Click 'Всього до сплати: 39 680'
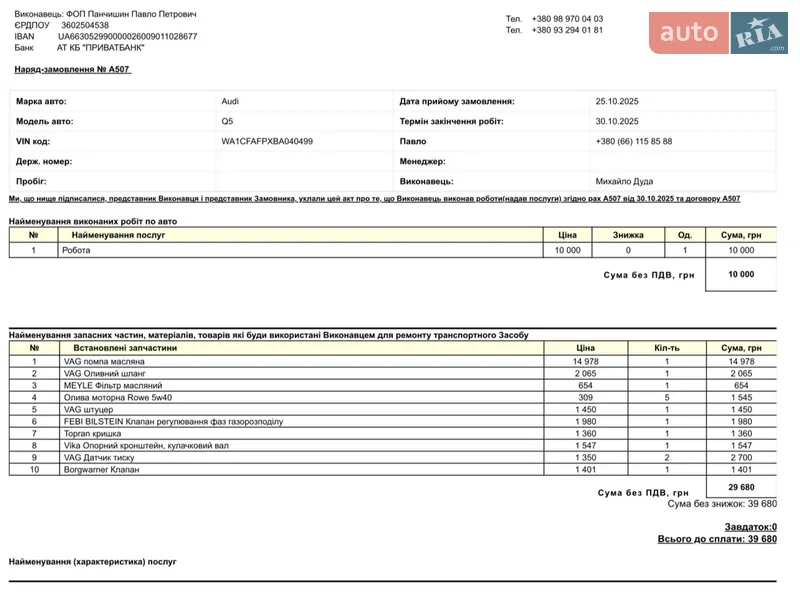800x600 pixels. click(717, 539)
